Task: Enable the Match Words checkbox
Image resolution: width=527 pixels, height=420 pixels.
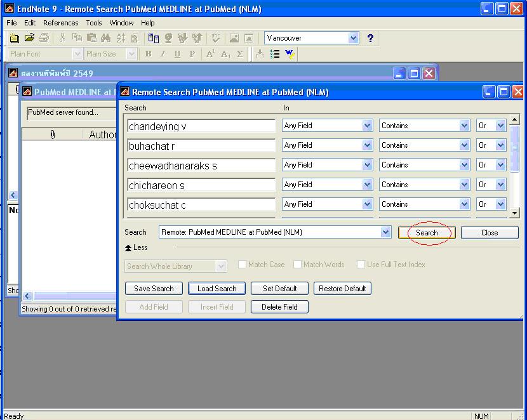Action: [297, 264]
